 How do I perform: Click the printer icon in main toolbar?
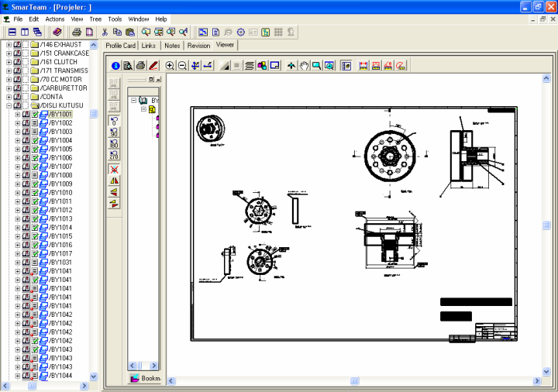tap(77, 33)
